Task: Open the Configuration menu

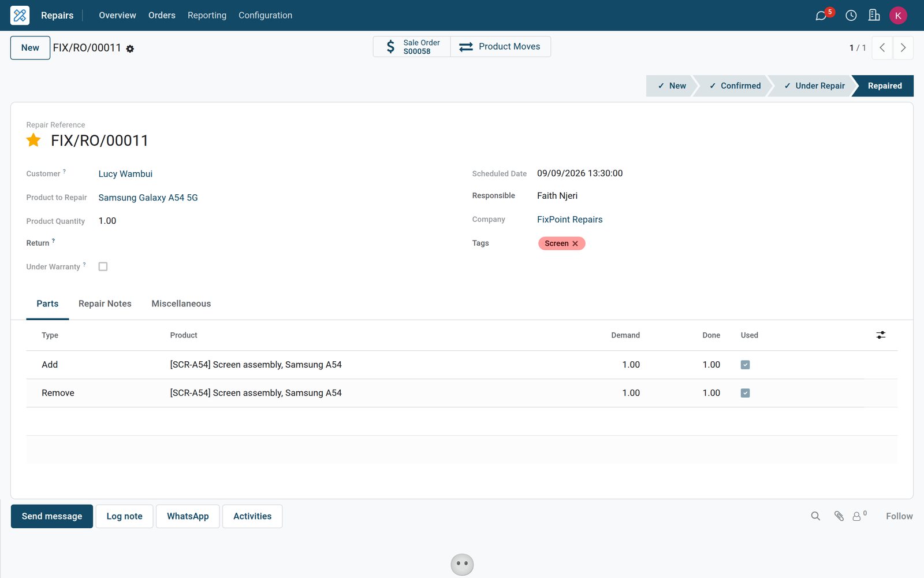Action: (x=265, y=16)
